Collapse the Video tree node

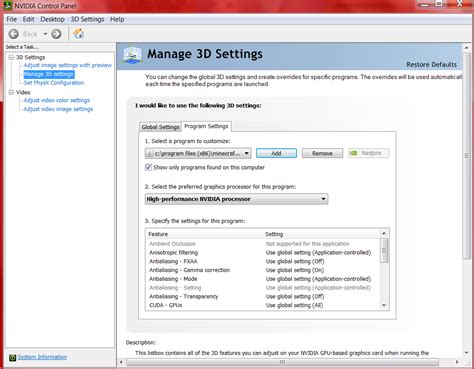pos(11,92)
